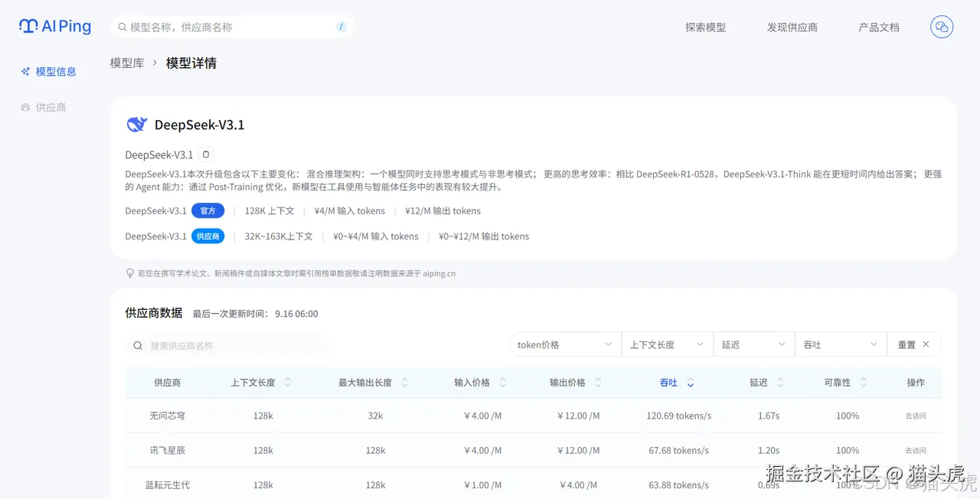Viewport: 980px width, 499px height.
Task: Sort by 可靠性 column arrows
Action: [x=864, y=383]
